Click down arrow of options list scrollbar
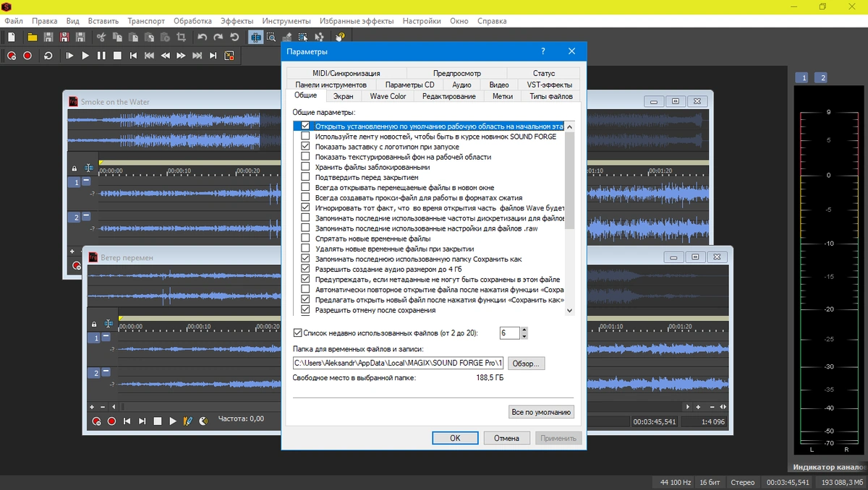Screen dimensions: 868x490 [569, 310]
